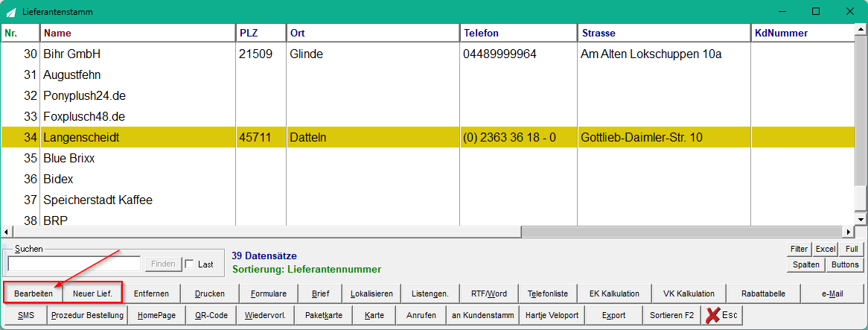Viewport: 868px width, 330px height.
Task: Sort by the Name column header
Action: [138, 34]
